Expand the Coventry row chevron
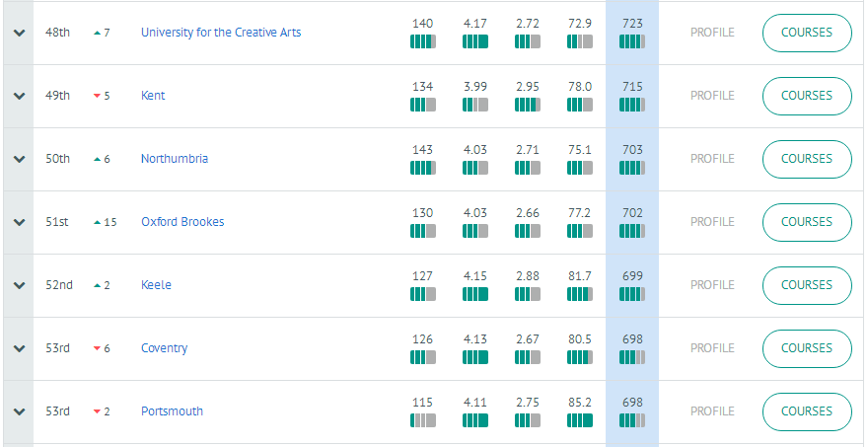The width and height of the screenshot is (868, 447). 20,348
